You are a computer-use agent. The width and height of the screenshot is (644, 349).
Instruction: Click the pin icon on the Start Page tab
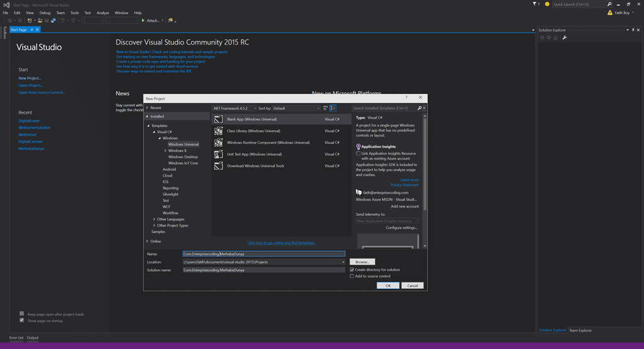pyautogui.click(x=31, y=30)
